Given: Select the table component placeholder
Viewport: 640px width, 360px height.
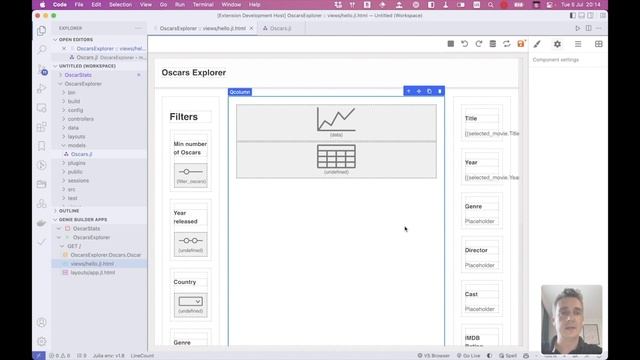Looking at the screenshot, I should coord(336,160).
